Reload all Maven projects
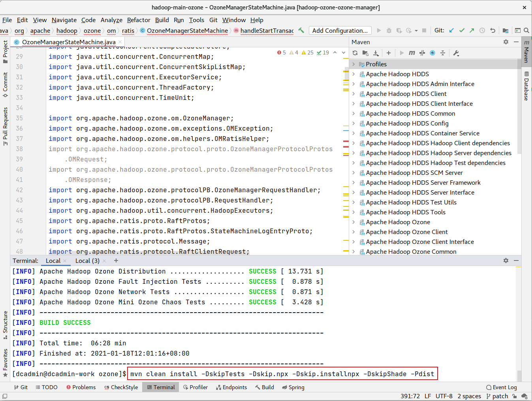Viewport: 532px width, 401px height. tap(355, 52)
